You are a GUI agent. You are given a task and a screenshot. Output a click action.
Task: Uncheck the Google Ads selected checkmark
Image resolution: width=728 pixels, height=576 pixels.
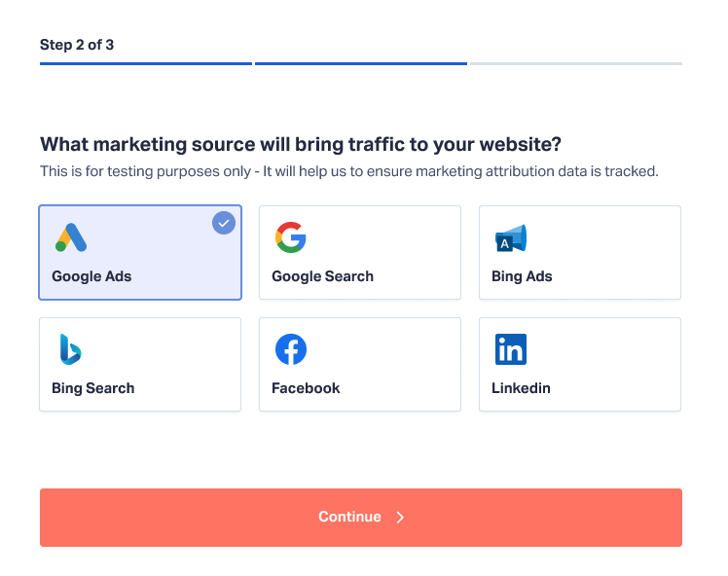224,223
